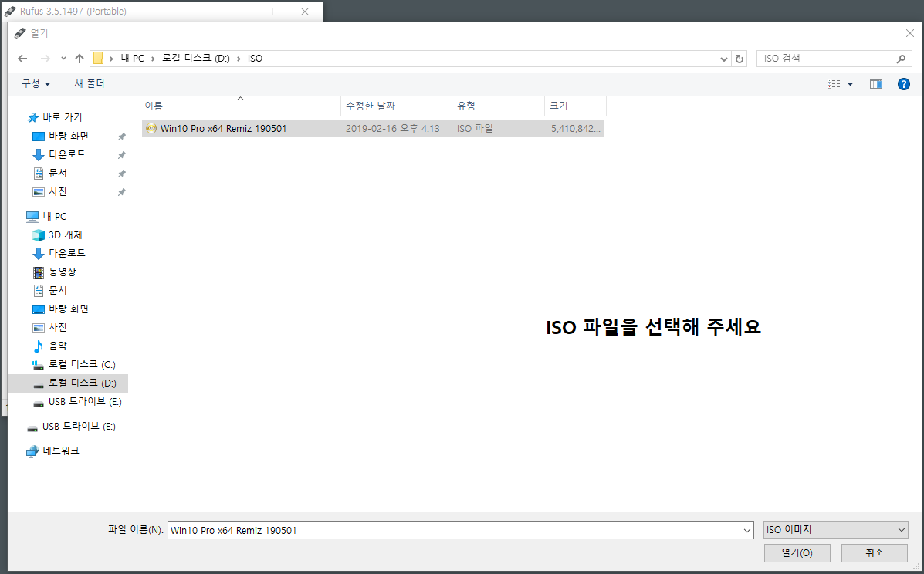Refresh the ISO folder view
This screenshot has height=574, width=924.
pyautogui.click(x=739, y=59)
